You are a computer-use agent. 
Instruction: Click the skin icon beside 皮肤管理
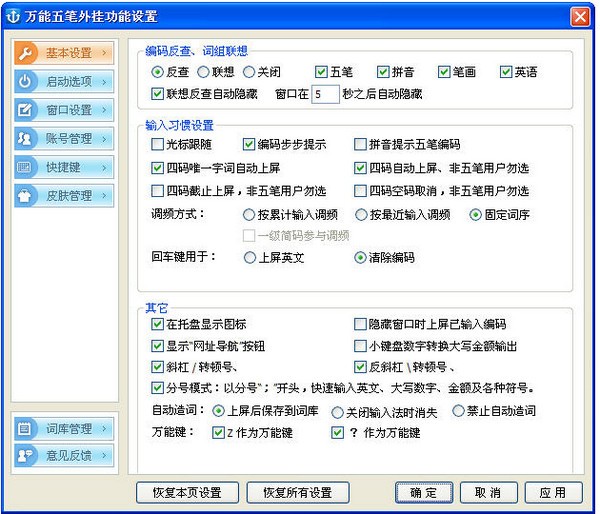(x=27, y=195)
